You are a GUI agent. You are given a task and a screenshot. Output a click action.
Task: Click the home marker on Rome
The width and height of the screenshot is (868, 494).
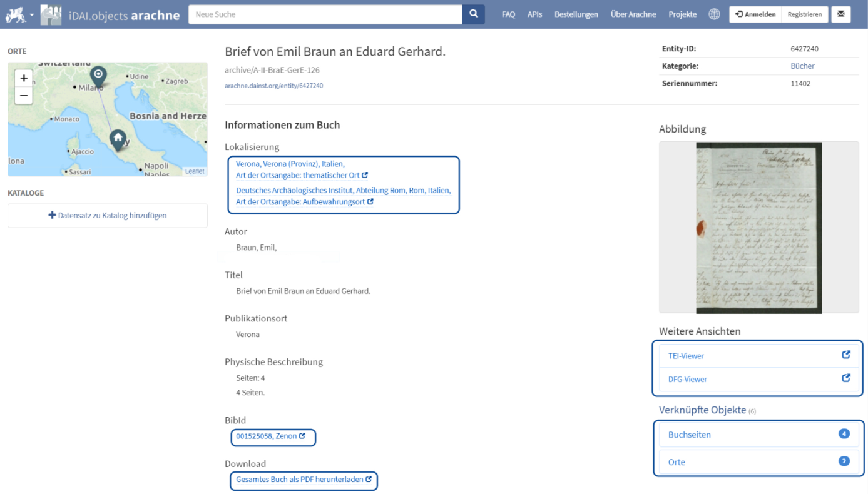[x=118, y=139]
